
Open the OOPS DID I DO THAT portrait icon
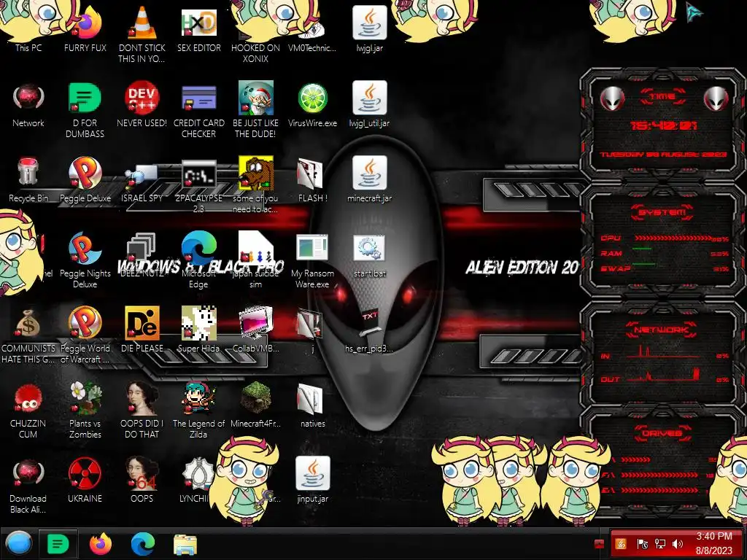pos(142,410)
